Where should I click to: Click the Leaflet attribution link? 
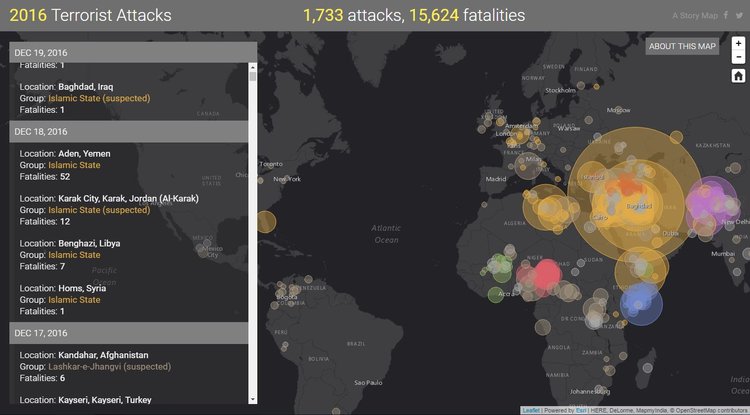click(531, 410)
